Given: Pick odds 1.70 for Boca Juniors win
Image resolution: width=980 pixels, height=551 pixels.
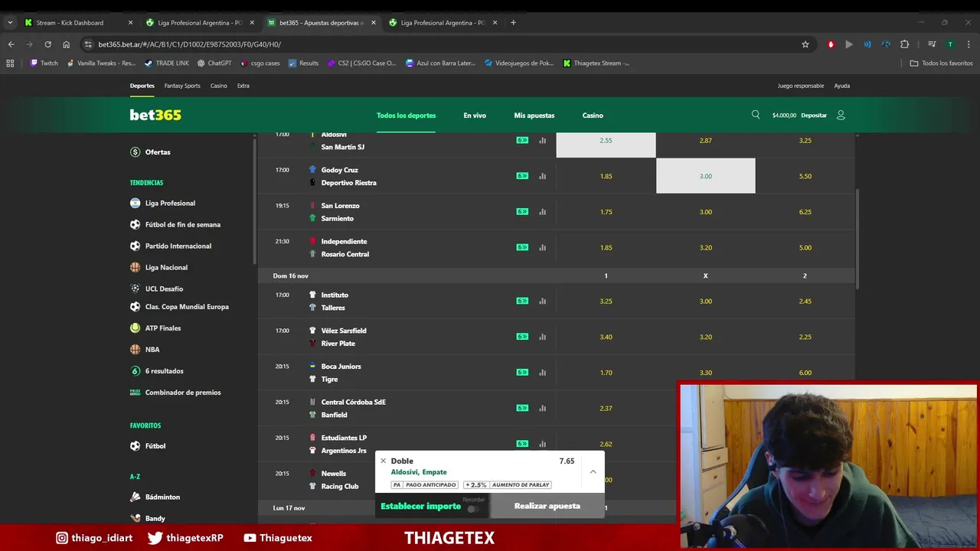Looking at the screenshot, I should (x=606, y=373).
